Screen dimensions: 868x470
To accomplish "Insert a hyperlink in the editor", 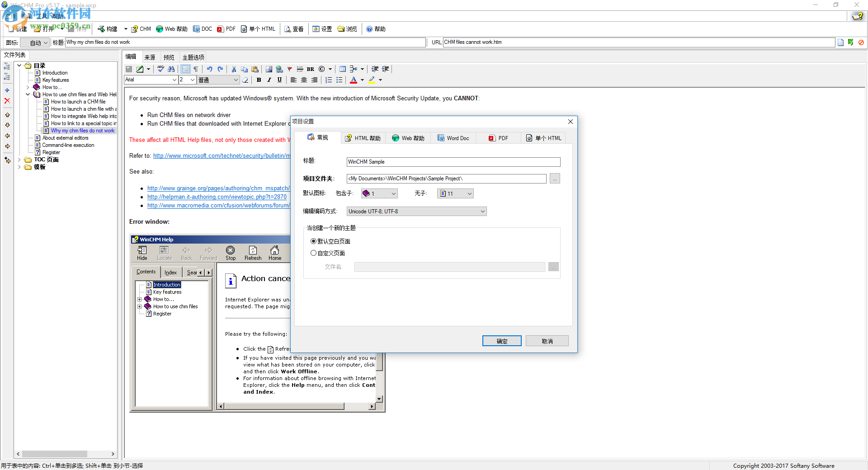I will pos(279,69).
